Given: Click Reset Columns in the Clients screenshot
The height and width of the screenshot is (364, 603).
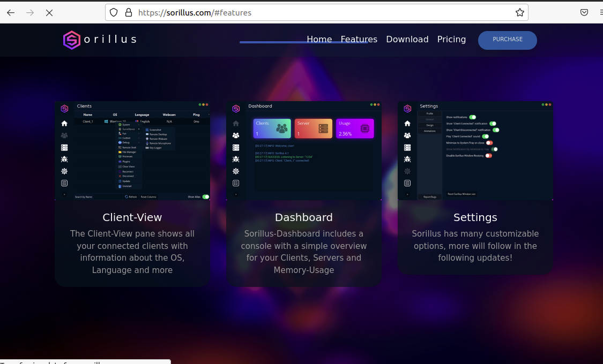Looking at the screenshot, I should [x=148, y=196].
